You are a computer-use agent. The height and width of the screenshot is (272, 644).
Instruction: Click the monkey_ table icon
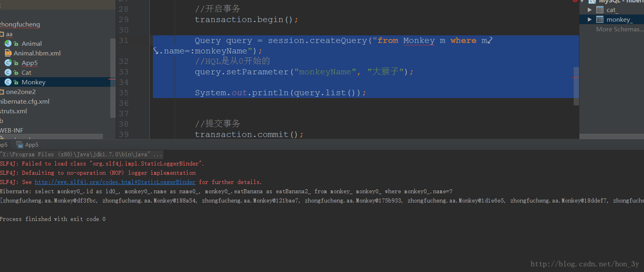coord(600,19)
